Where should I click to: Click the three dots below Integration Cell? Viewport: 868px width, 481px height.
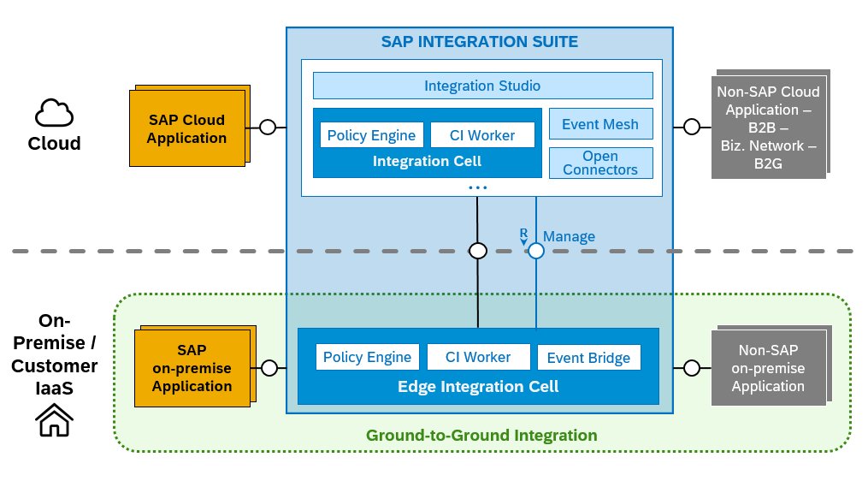pos(478,187)
